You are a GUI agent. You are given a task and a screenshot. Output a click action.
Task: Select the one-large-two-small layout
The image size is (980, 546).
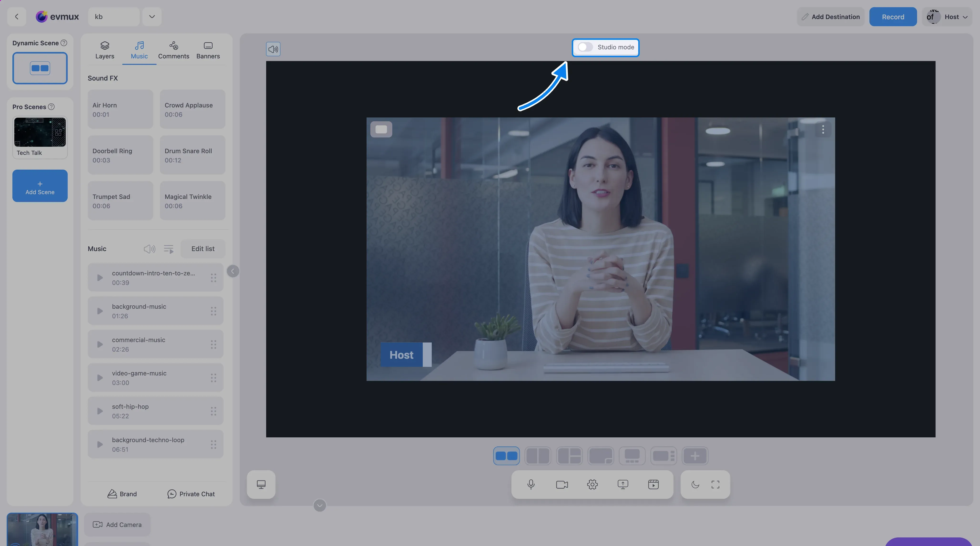[x=569, y=456]
